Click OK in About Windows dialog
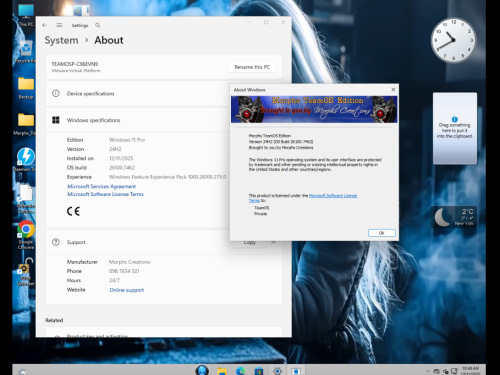Image resolution: width=500 pixels, height=375 pixels. [382, 233]
